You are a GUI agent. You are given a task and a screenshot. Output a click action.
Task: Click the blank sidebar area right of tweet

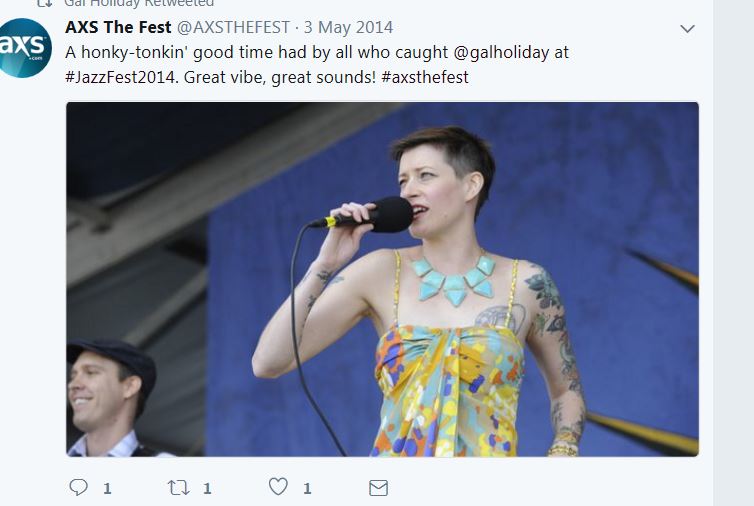tap(733, 253)
